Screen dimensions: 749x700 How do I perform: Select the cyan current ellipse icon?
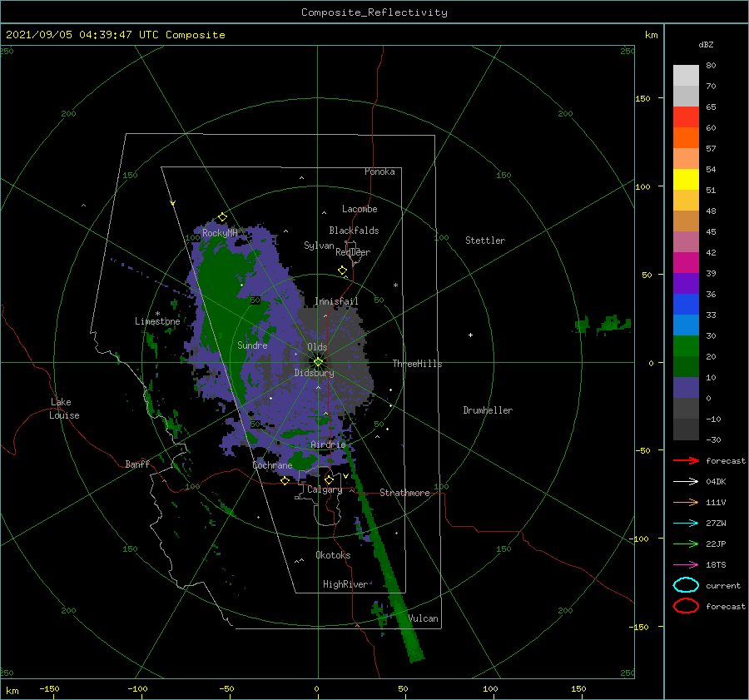pyautogui.click(x=686, y=585)
